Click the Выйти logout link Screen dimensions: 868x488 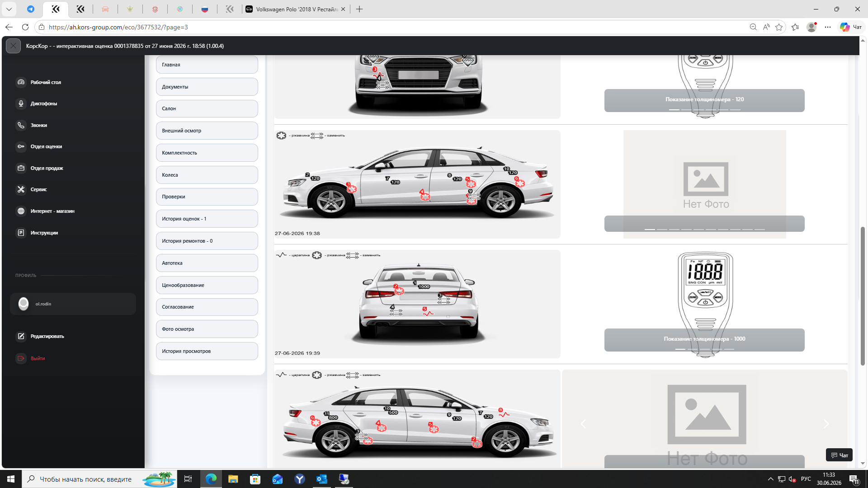pyautogui.click(x=38, y=358)
